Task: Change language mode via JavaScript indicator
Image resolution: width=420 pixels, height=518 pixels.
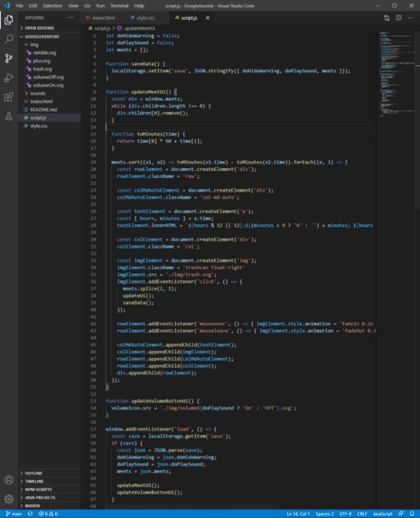Action: click(382, 513)
